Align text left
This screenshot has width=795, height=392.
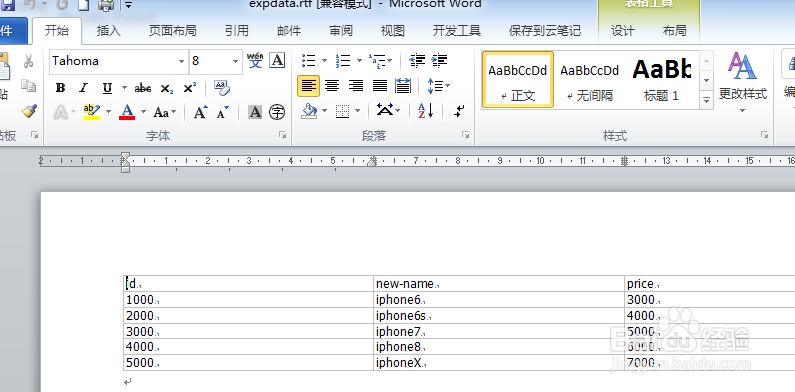coord(308,86)
